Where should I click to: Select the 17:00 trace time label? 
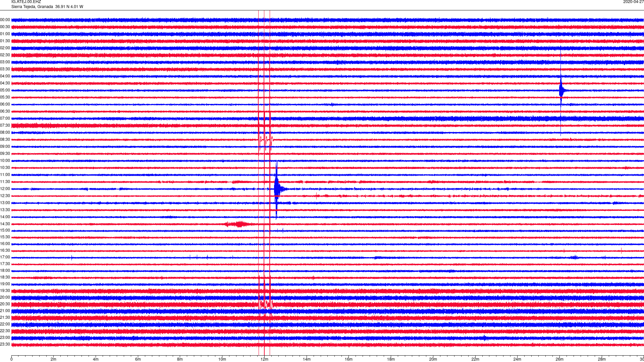click(x=5, y=257)
